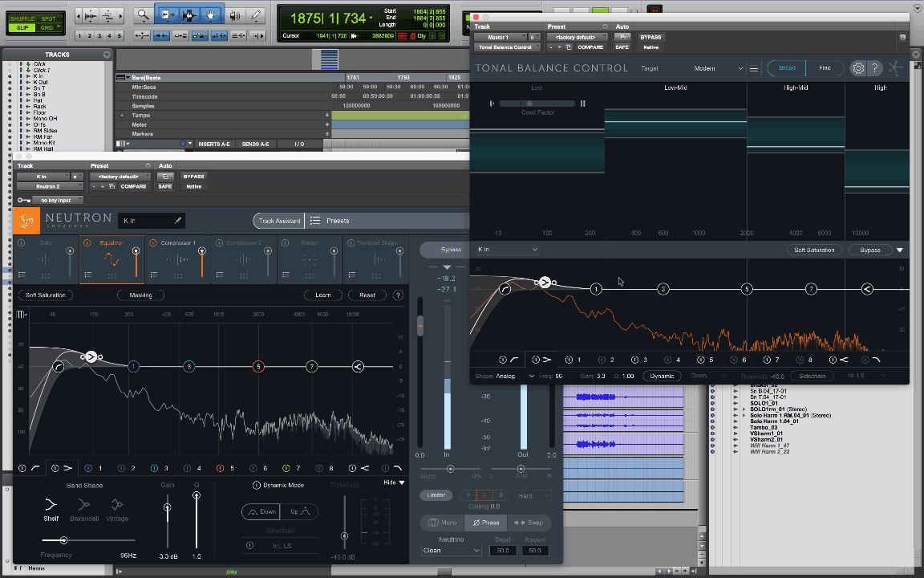Select the Scrubber speaker tool
Image resolution: width=924 pixels, height=578 pixels.
(x=234, y=15)
